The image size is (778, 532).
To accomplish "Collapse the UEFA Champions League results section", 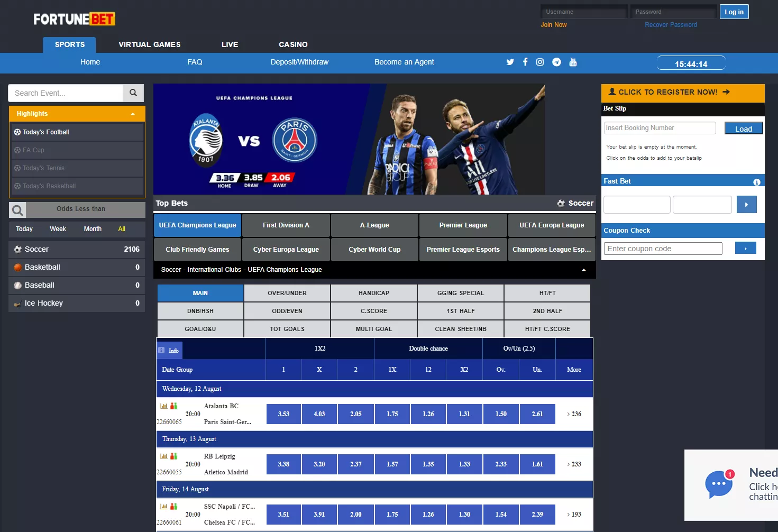I will [583, 270].
